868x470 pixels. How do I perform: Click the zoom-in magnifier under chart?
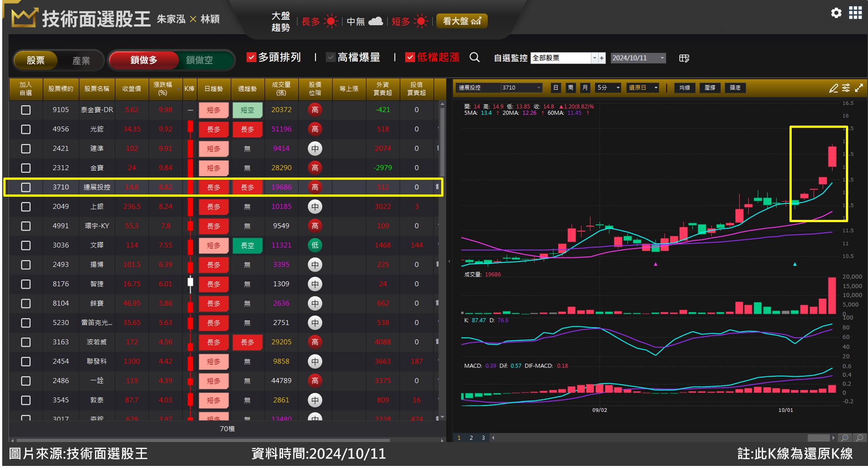845,438
